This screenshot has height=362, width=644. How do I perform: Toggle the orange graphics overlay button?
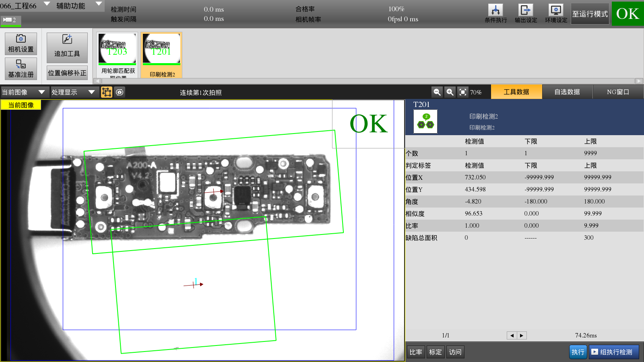coord(107,92)
